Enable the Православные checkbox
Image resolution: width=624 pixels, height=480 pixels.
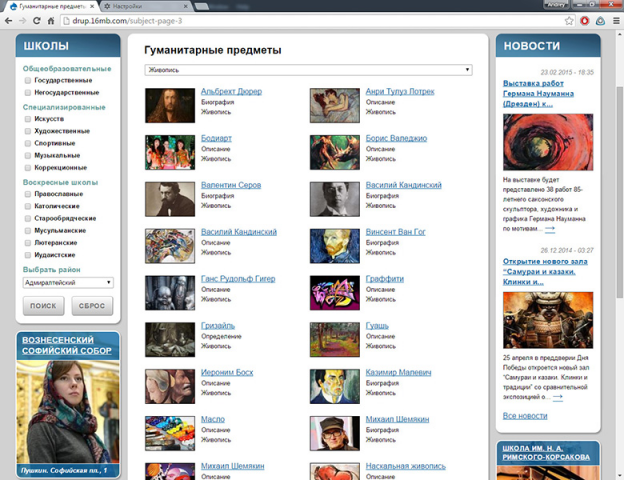27,194
